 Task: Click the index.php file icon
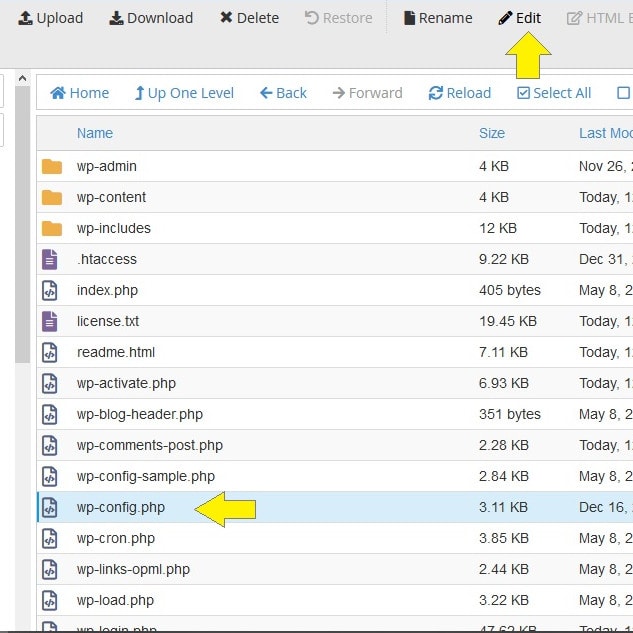tap(50, 290)
